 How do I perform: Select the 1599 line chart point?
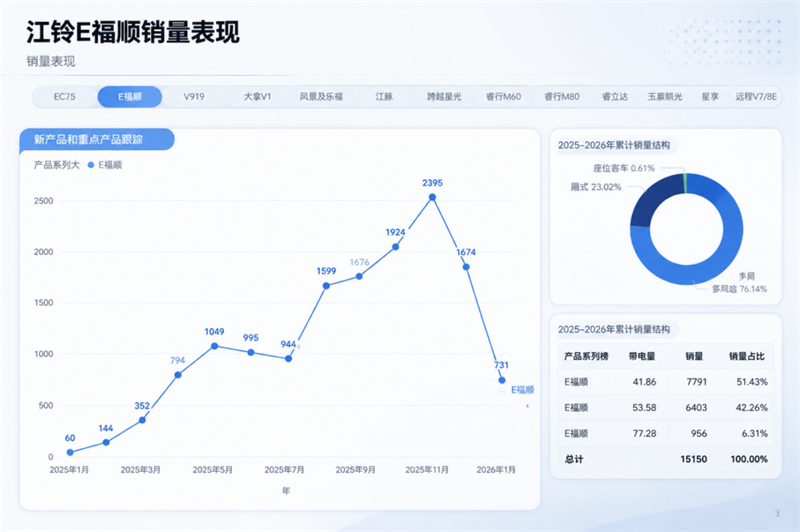point(327,286)
